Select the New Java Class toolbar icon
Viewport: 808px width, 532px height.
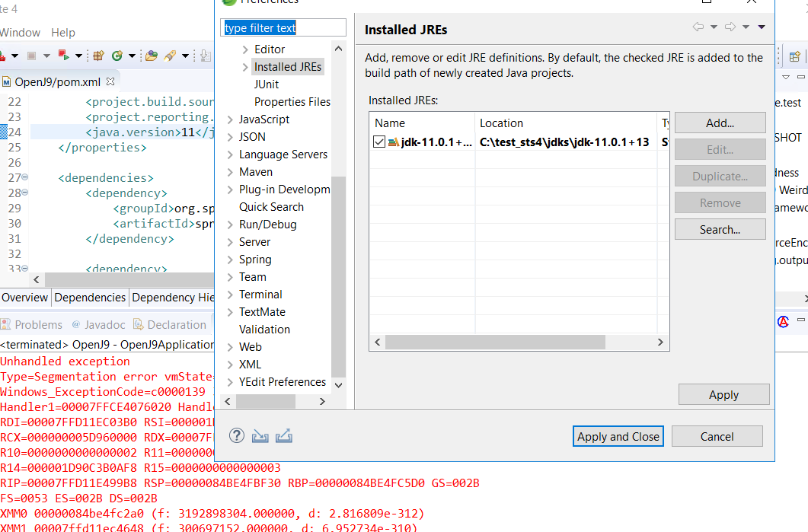(x=117, y=56)
